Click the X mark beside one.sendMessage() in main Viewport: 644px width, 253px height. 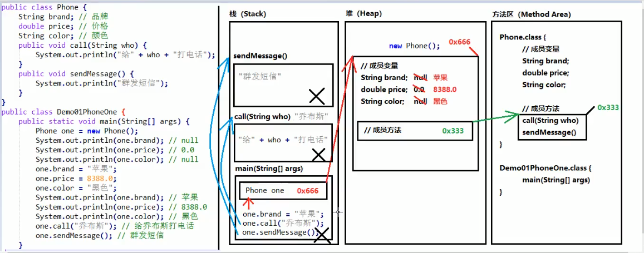(324, 235)
